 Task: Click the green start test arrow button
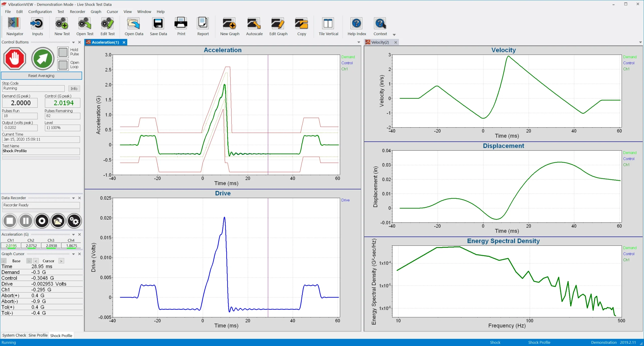point(43,58)
